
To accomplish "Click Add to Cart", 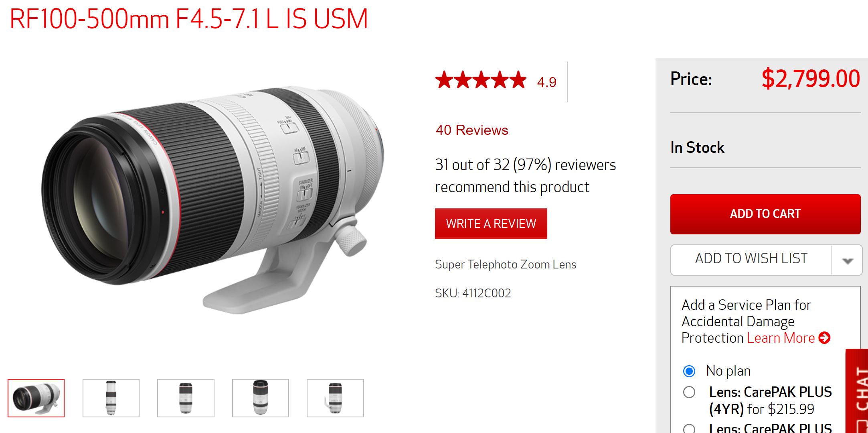I will pos(765,214).
